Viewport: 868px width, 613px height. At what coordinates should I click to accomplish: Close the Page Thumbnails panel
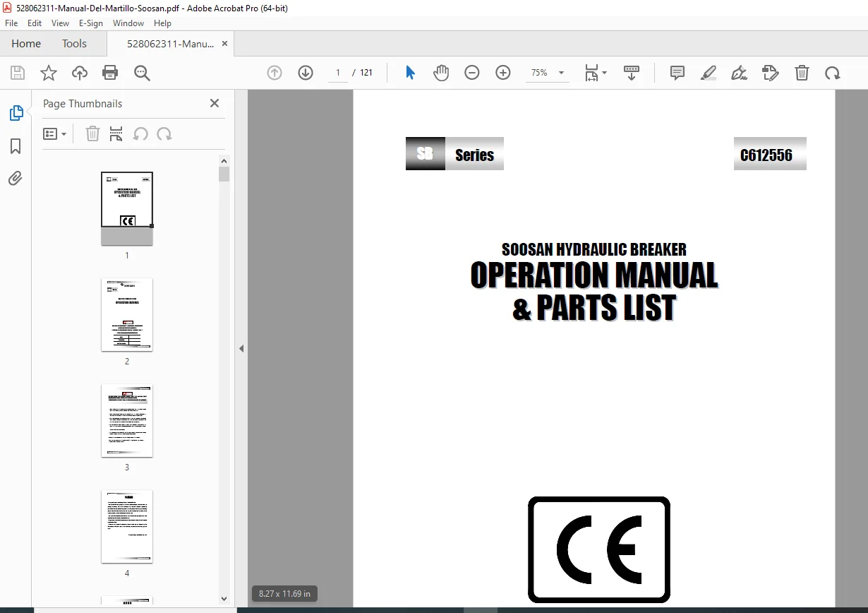coord(215,103)
